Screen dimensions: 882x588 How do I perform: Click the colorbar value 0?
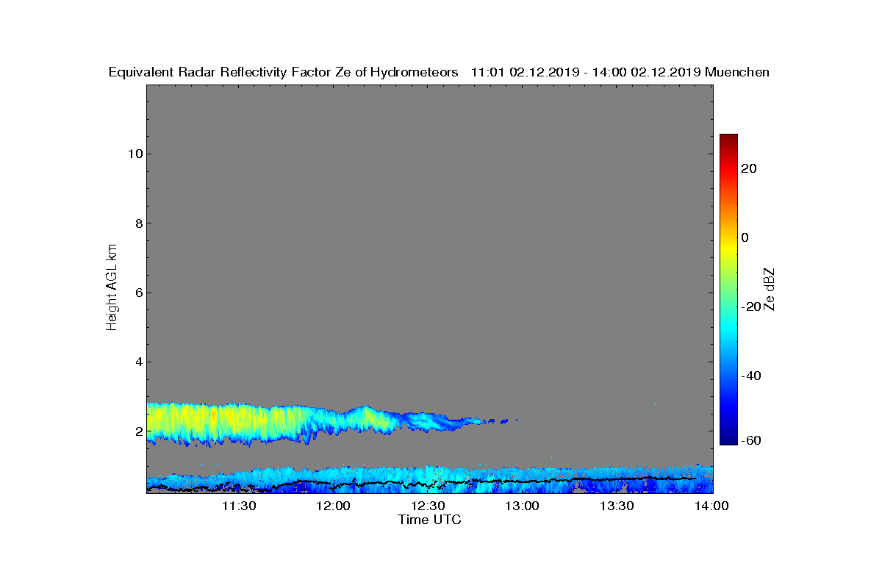tap(745, 237)
